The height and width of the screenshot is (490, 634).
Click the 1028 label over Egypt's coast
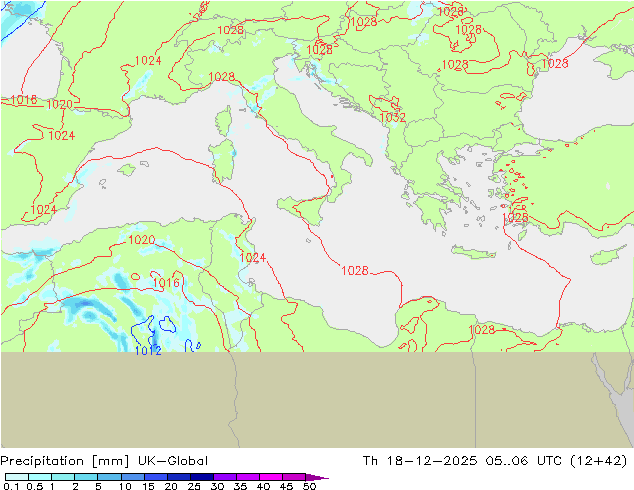pos(482,329)
